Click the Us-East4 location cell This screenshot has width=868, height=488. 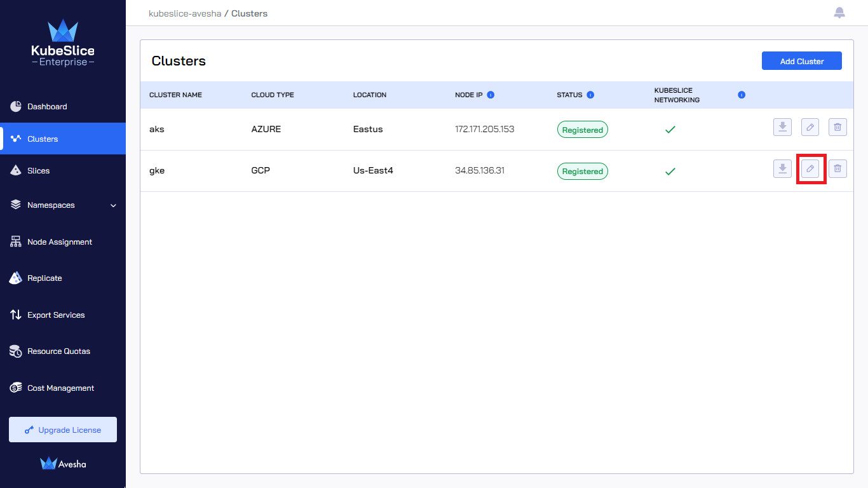point(373,170)
